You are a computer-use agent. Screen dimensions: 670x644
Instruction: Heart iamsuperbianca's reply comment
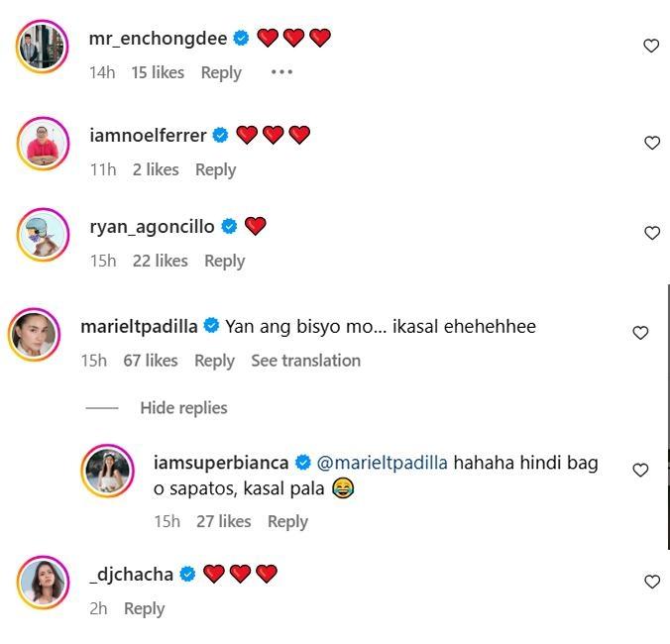(x=640, y=470)
